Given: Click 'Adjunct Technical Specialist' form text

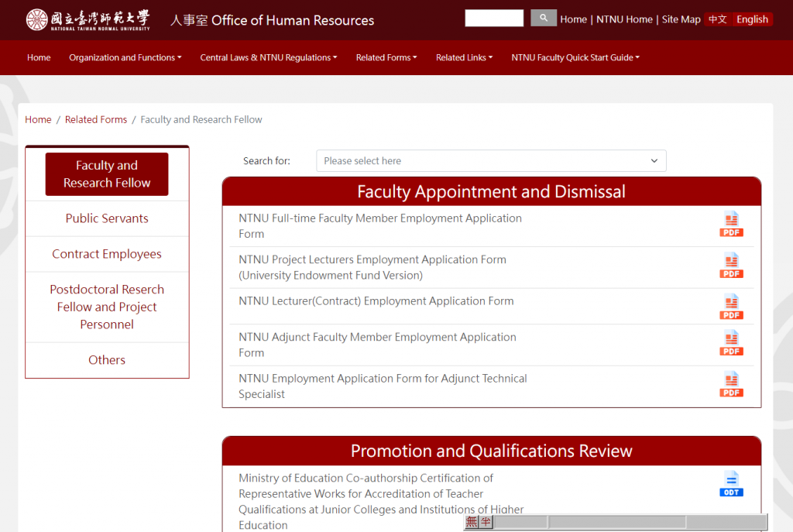Looking at the screenshot, I should pos(383,386).
